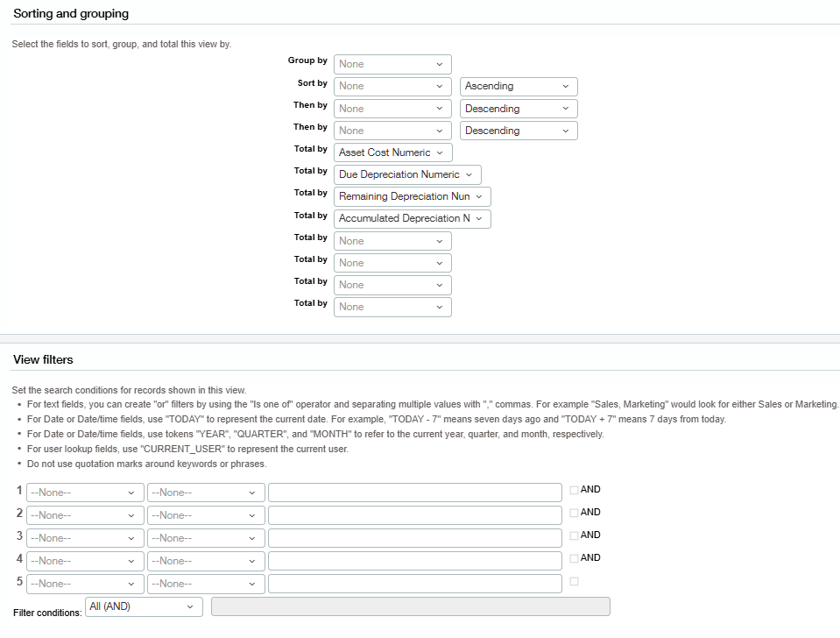Click filter 1 value text box

[x=415, y=493]
